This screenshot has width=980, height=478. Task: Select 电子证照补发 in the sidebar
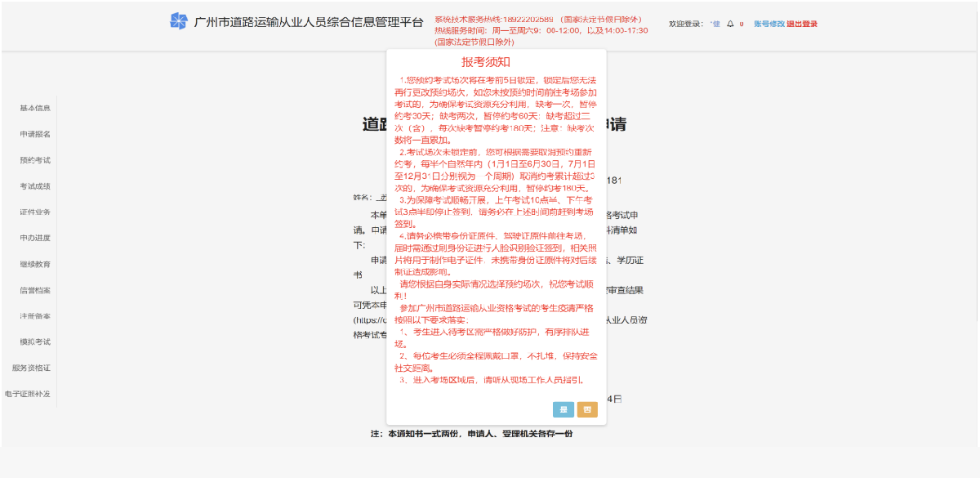tap(28, 394)
